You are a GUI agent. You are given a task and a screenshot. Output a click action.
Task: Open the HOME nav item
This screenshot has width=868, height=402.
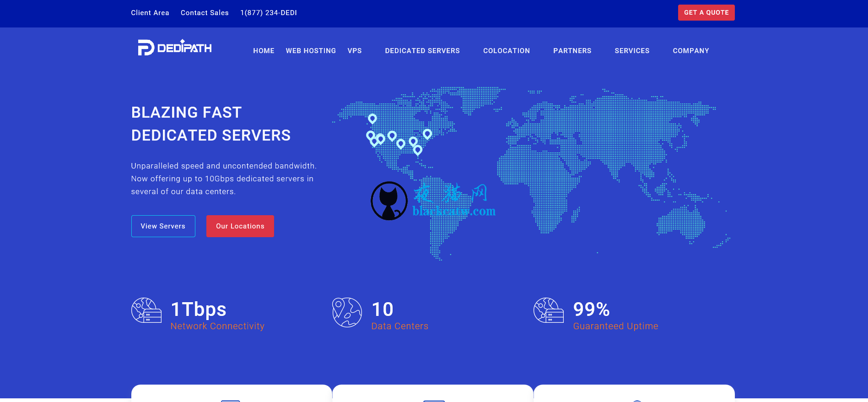tap(264, 51)
